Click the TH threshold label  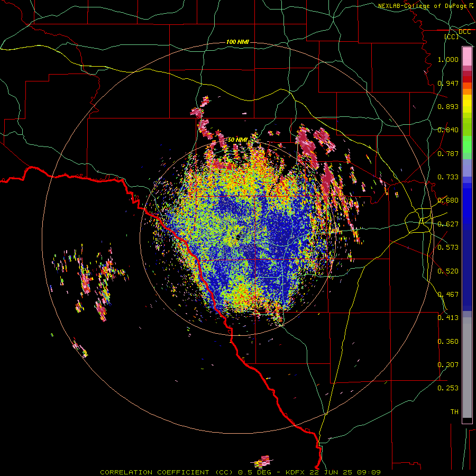[454, 412]
